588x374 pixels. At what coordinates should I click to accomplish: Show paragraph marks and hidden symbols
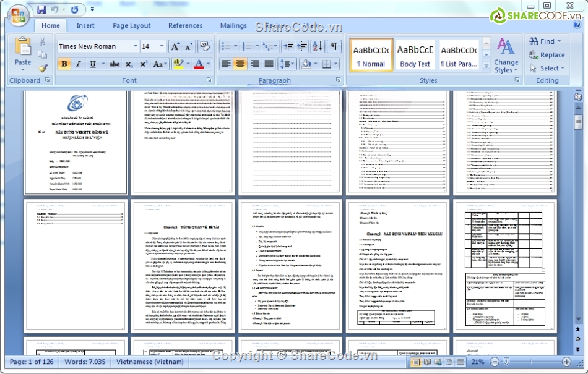(334, 46)
